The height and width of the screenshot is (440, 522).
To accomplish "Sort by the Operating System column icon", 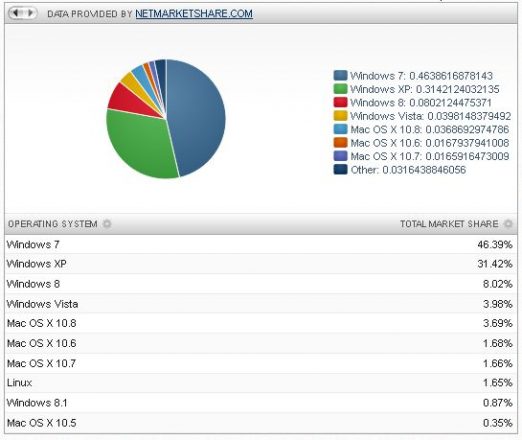I will point(107,224).
